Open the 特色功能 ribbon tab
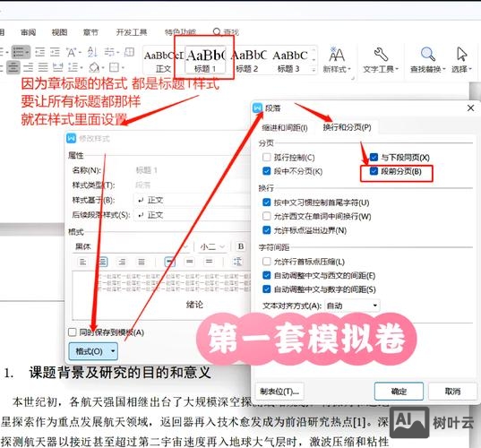 pos(180,32)
